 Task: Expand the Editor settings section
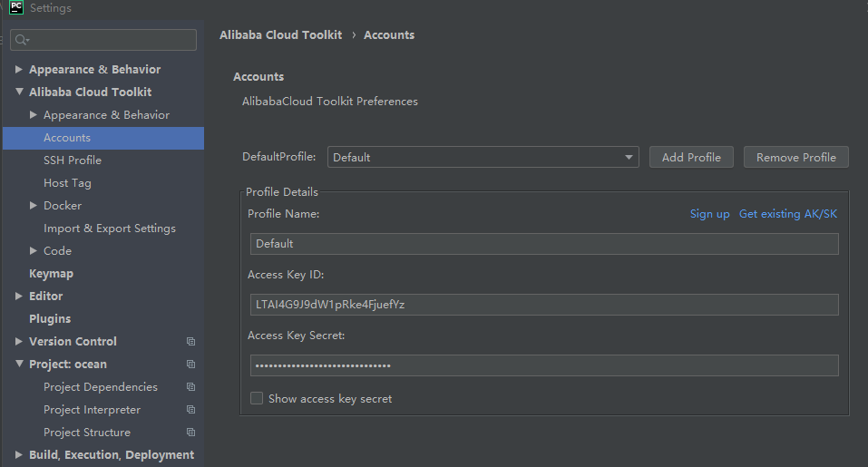(x=19, y=297)
